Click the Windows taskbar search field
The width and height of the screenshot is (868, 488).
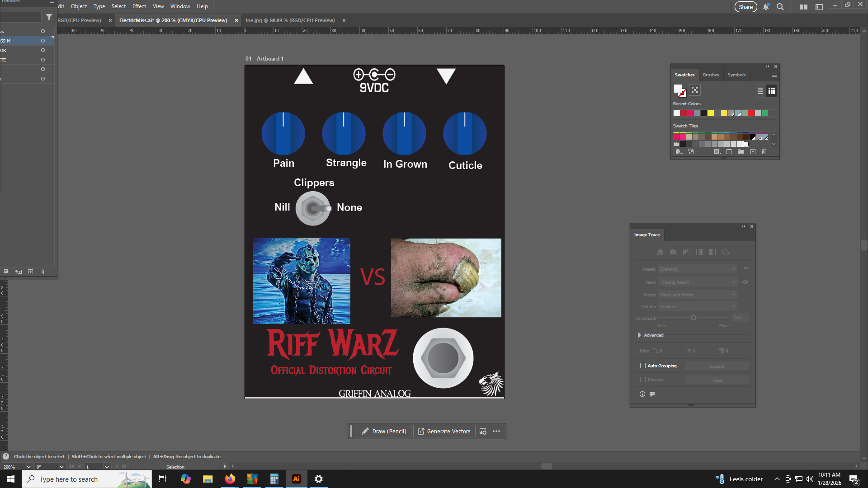pos(69,479)
